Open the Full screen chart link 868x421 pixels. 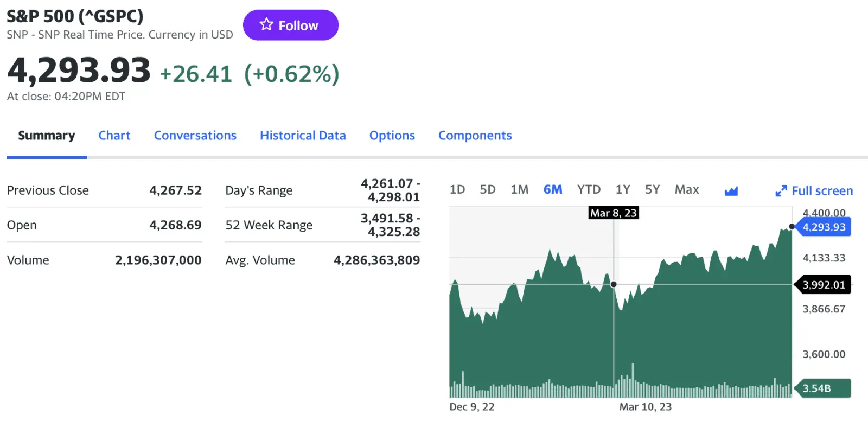(822, 191)
